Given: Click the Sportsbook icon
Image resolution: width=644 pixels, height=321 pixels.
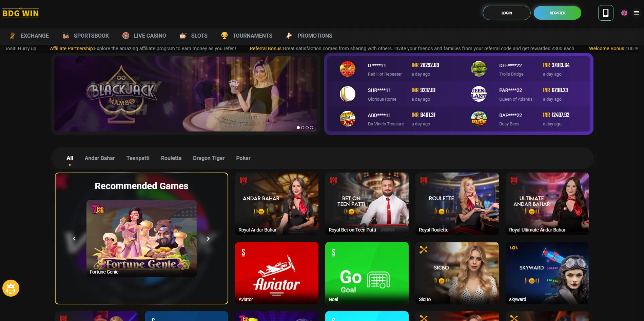Looking at the screenshot, I should tap(66, 36).
